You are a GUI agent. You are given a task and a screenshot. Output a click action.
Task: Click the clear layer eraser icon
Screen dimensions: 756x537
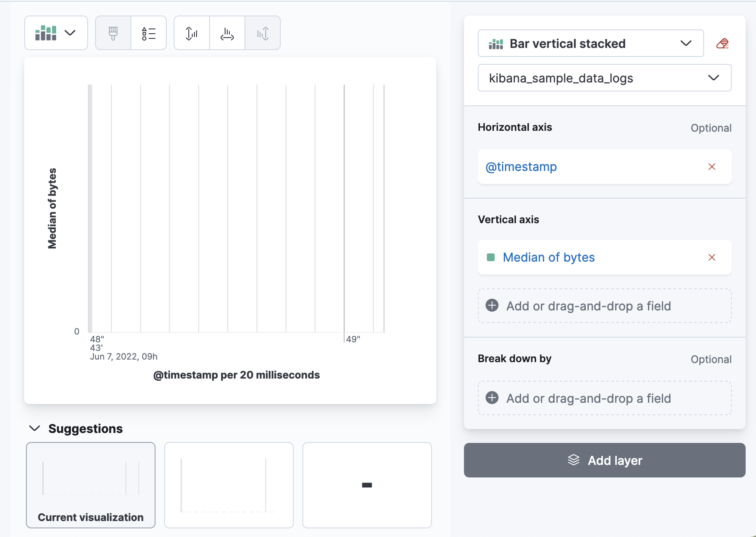[x=722, y=44]
